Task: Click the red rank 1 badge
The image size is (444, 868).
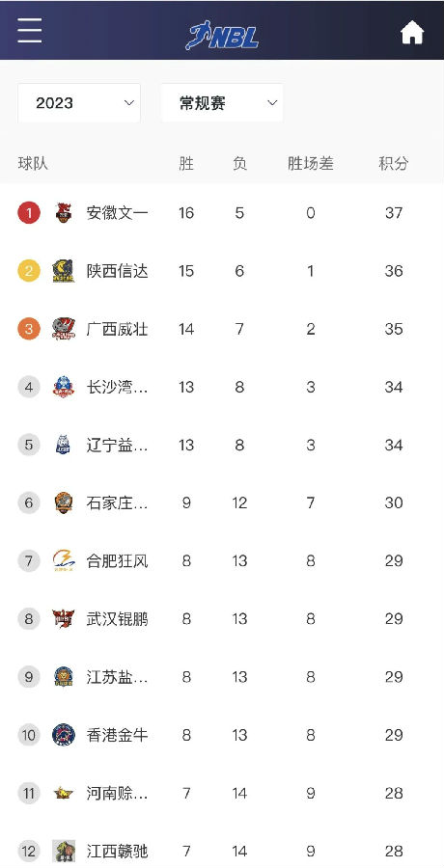Action: click(29, 212)
